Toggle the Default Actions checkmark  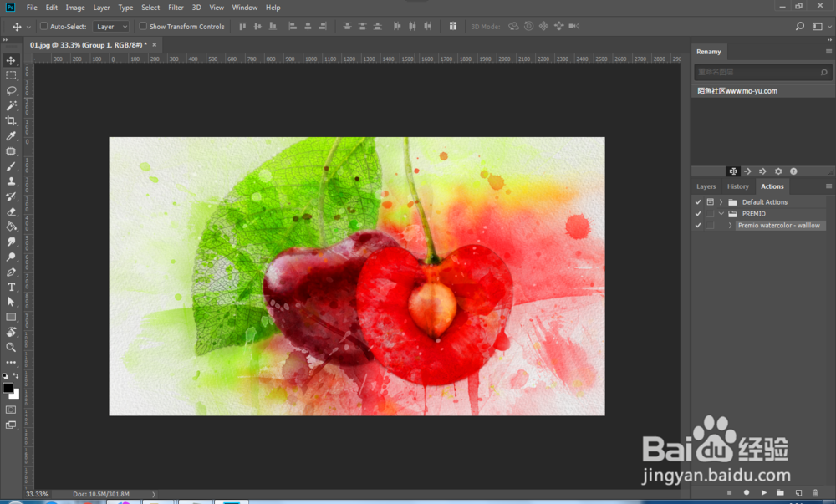tap(698, 202)
